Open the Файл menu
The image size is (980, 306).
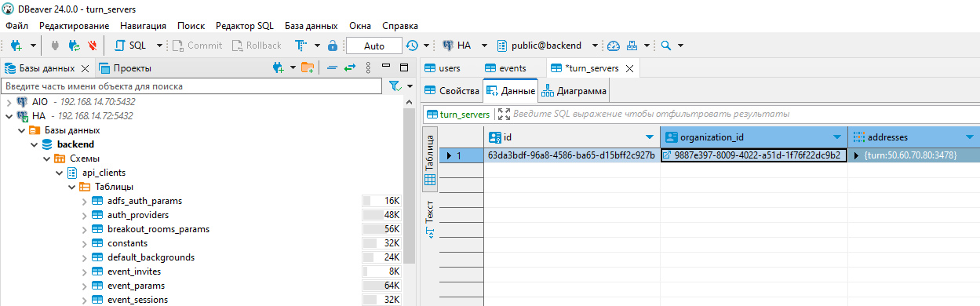point(16,26)
